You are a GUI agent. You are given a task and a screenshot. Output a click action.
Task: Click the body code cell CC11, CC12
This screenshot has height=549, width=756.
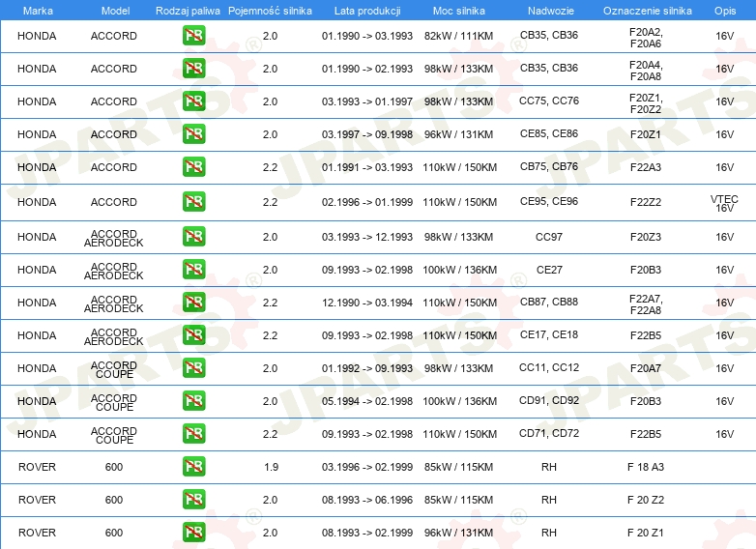tap(549, 367)
